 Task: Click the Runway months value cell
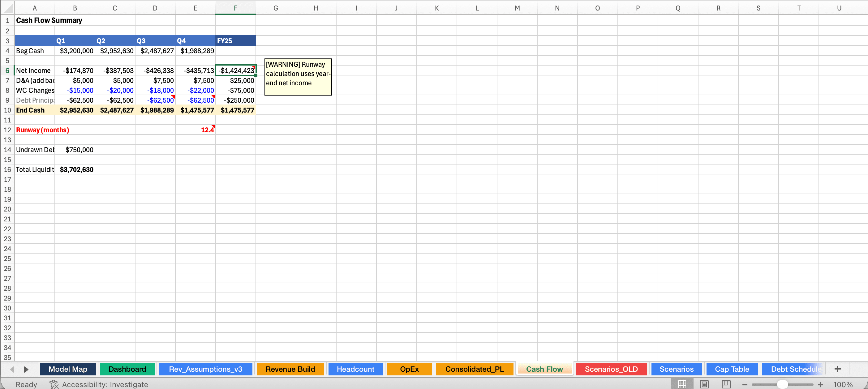pos(196,130)
